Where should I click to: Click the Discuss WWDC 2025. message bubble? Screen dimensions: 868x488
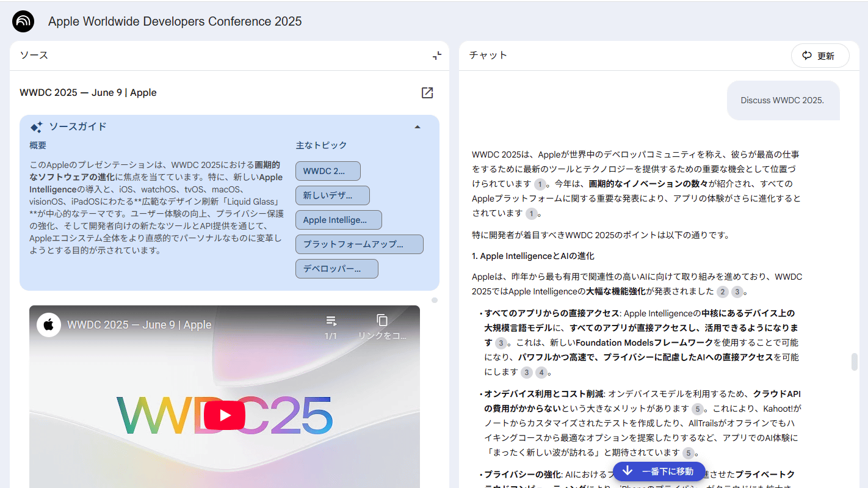pyautogui.click(x=783, y=100)
